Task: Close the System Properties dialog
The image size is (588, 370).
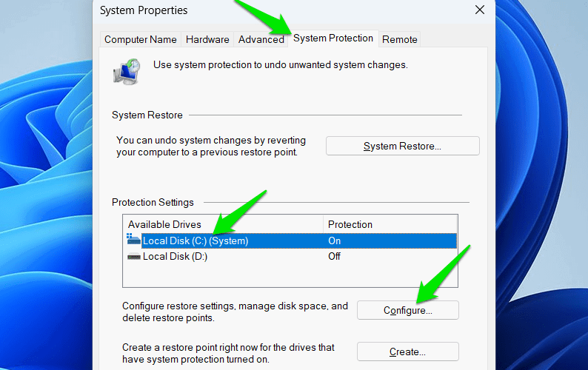Action: click(480, 10)
